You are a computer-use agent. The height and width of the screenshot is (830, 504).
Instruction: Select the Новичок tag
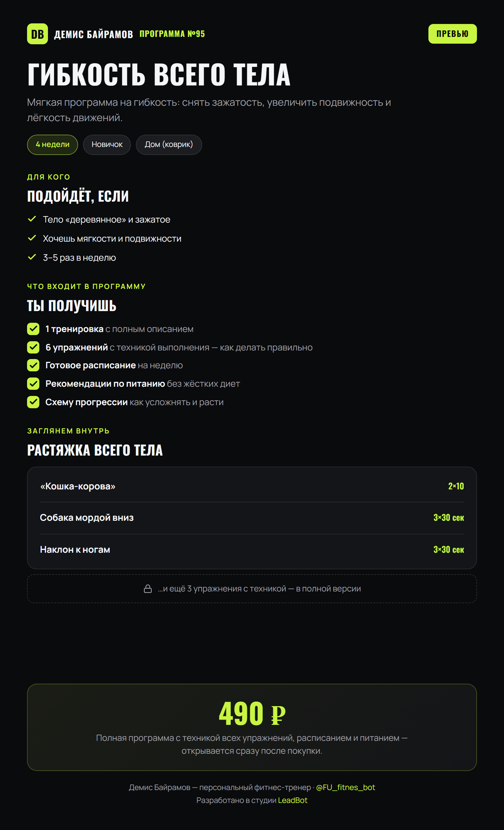pos(107,144)
